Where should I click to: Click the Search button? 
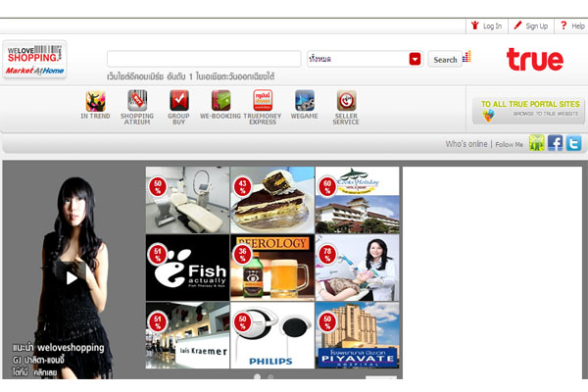(445, 59)
